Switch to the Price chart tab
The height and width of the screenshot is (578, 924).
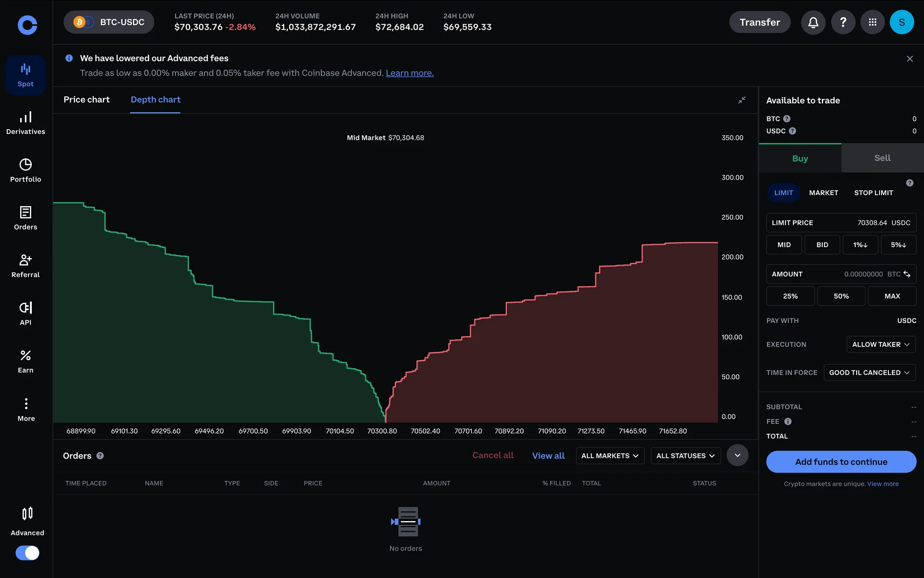coord(87,100)
